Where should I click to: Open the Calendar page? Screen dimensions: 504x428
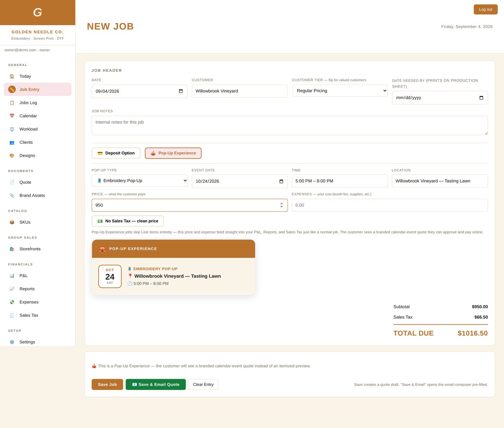tap(37, 116)
